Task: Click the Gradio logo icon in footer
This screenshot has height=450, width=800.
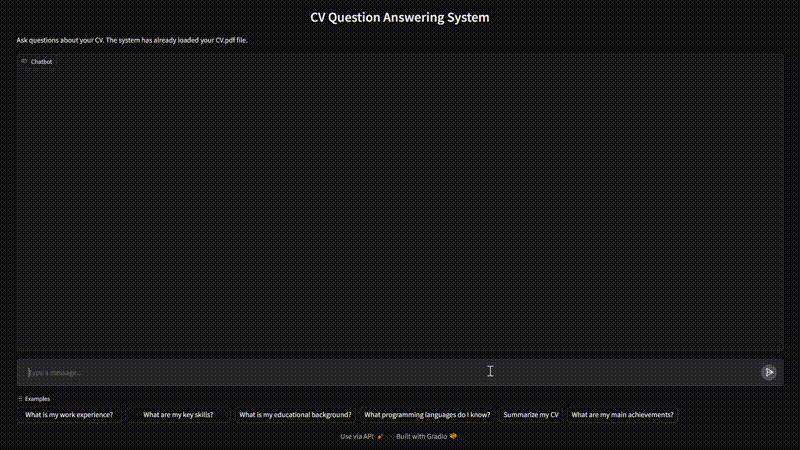Action: point(453,436)
